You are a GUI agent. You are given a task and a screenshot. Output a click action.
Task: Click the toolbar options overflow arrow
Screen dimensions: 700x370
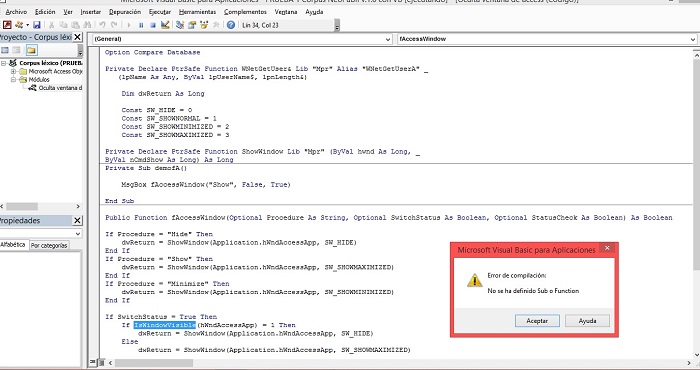pyautogui.click(x=337, y=26)
